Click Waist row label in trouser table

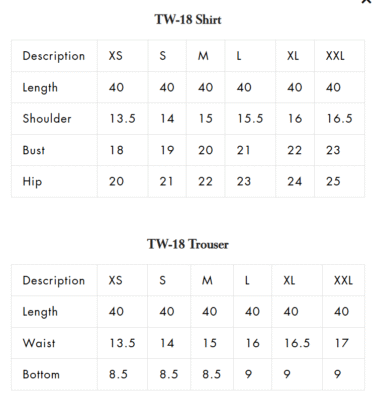click(39, 343)
